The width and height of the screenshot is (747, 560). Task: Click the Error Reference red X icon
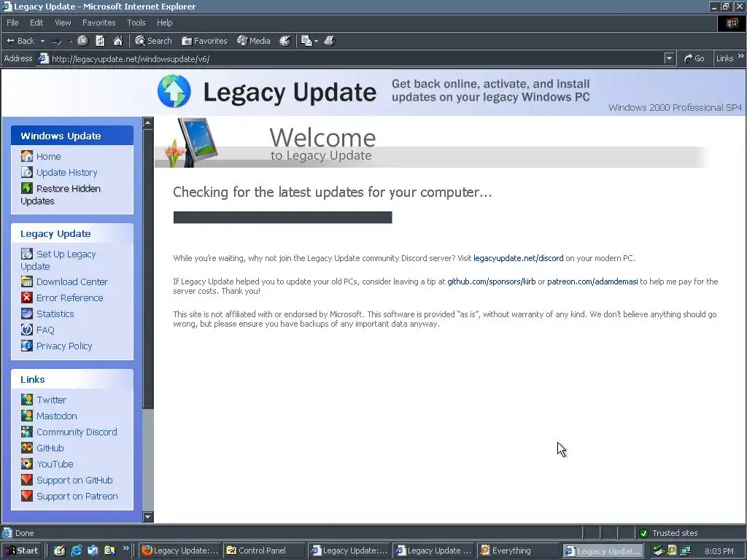[27, 297]
